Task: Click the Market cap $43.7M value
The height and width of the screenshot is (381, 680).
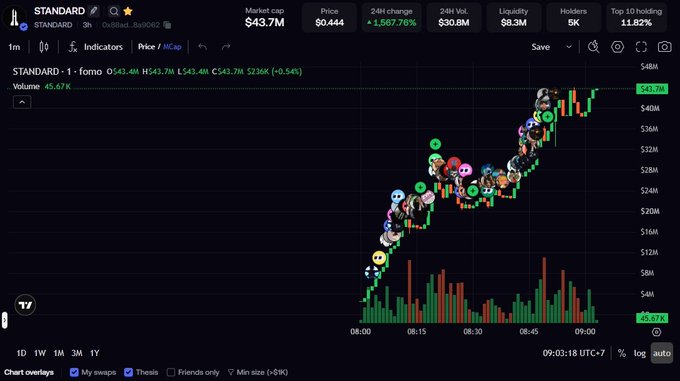Action: coord(265,23)
